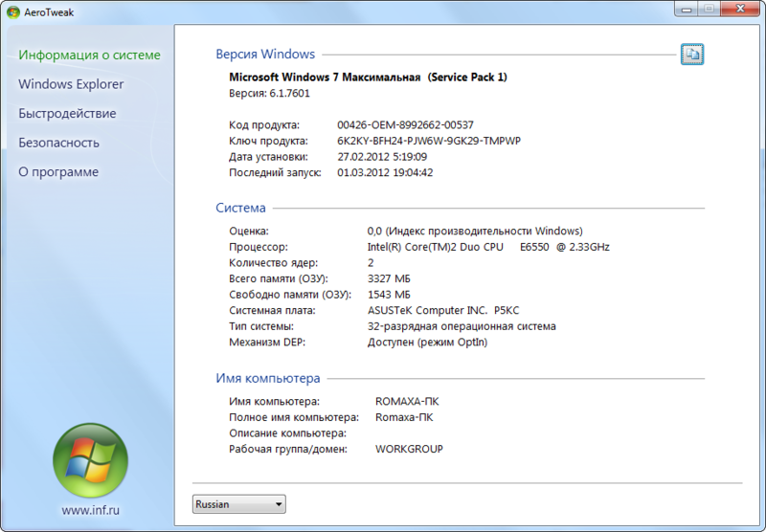766x532 pixels.
Task: Click the copy info icon near Версия Windows
Action: pyautogui.click(x=692, y=55)
